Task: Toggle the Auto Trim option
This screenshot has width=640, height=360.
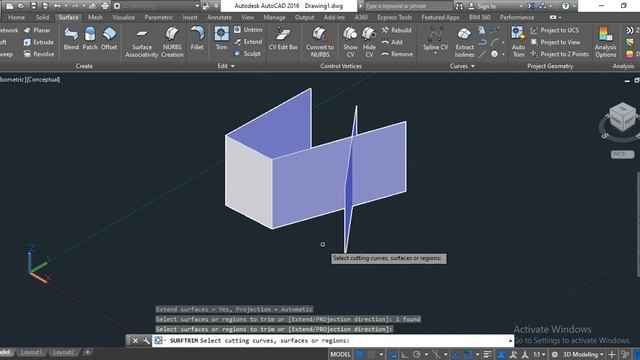Action: [518, 42]
